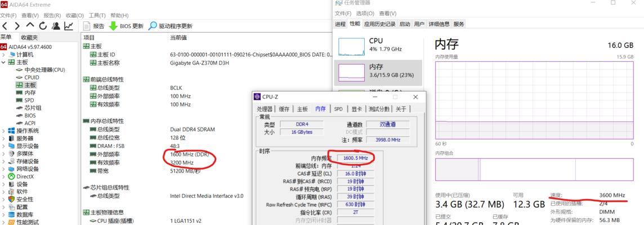Image resolution: width=644 pixels, height=225 pixels.
Task: Click the 数据库 database icon in tree
Action: [x=11, y=214]
